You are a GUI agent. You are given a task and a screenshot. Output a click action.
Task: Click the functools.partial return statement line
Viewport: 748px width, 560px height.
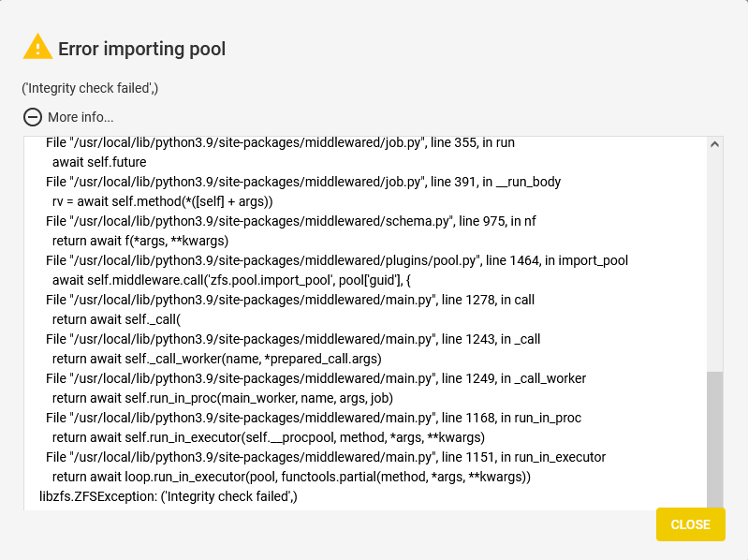coord(291,477)
